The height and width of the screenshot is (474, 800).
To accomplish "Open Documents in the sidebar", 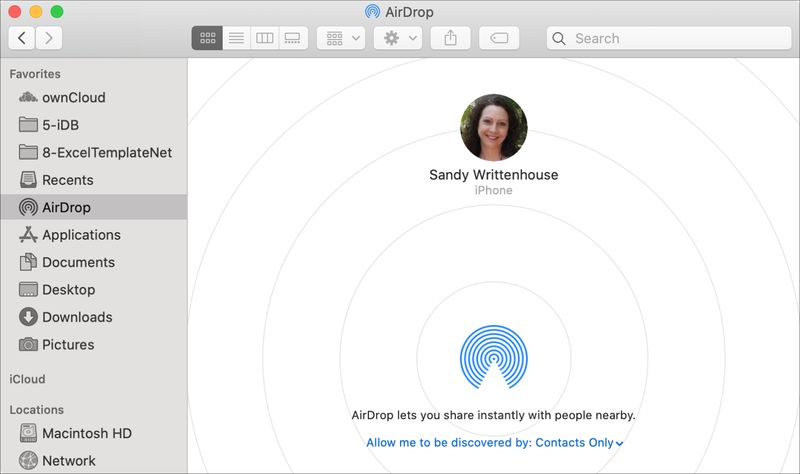I will pyautogui.click(x=94, y=262).
